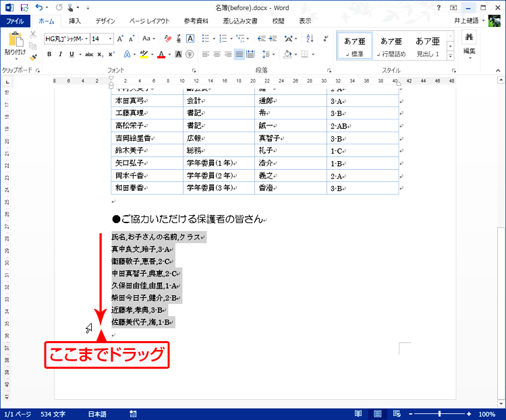Click the vertical scrollbar thumb
The width and height of the screenshot is (506, 420).
(x=501, y=313)
